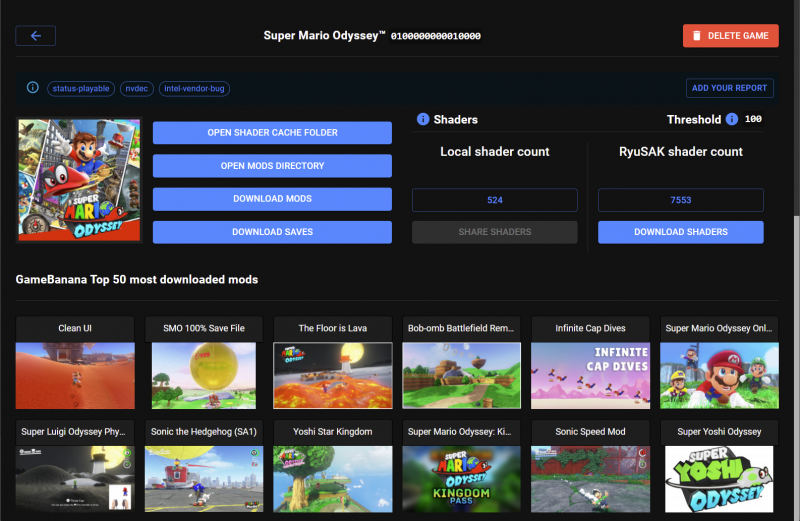This screenshot has height=521, width=800.
Task: Click DOWNLOAD SAVES button
Action: point(272,232)
